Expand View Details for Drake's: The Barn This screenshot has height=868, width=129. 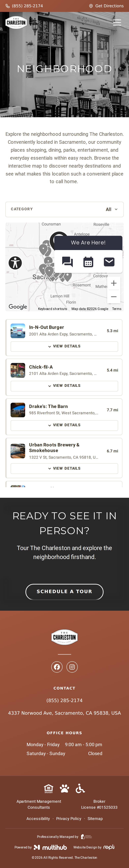[64, 425]
